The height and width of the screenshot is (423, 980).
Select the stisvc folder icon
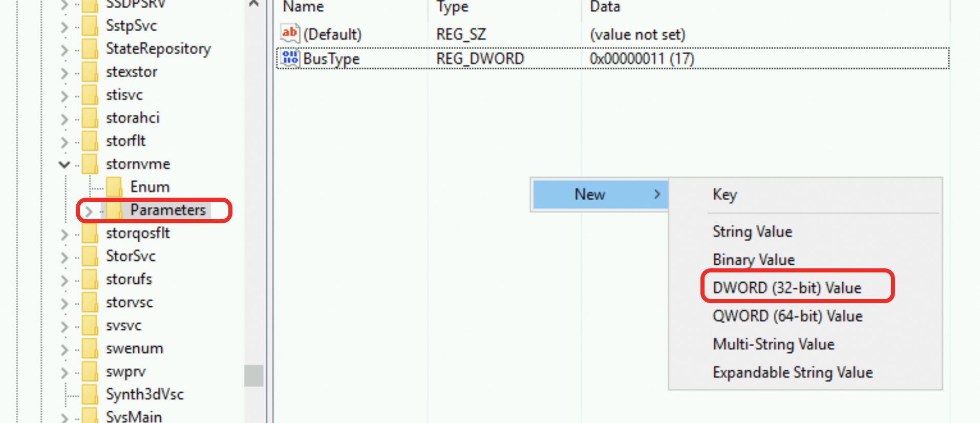tap(90, 95)
